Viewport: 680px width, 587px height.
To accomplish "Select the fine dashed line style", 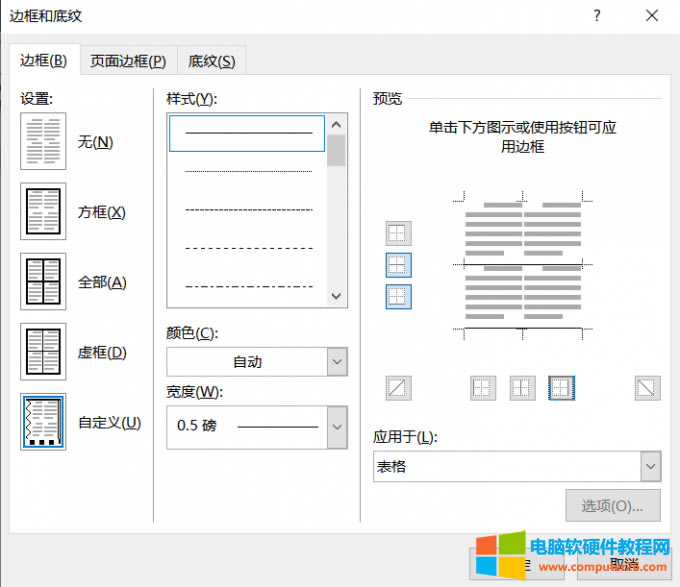I will click(x=247, y=210).
